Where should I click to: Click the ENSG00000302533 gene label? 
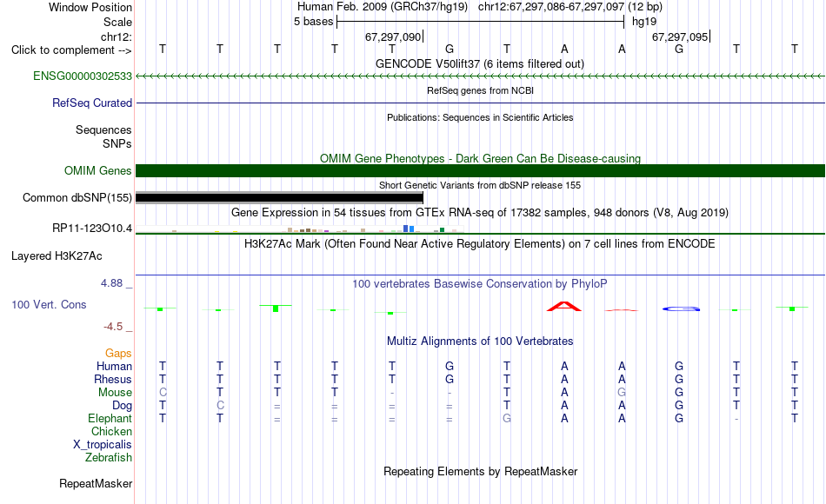[x=83, y=76]
